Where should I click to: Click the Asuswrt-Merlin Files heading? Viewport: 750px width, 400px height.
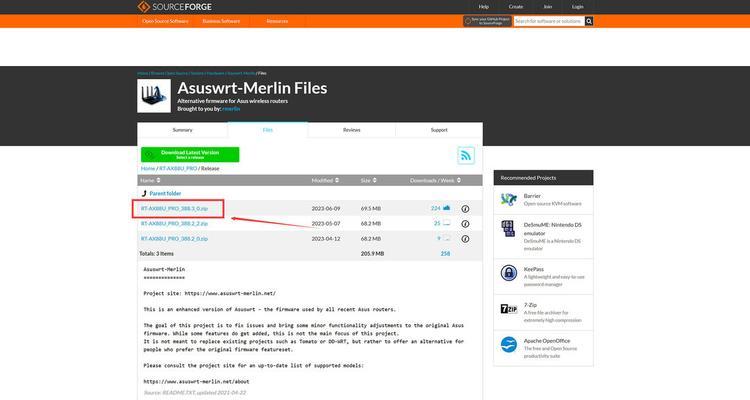click(252, 88)
